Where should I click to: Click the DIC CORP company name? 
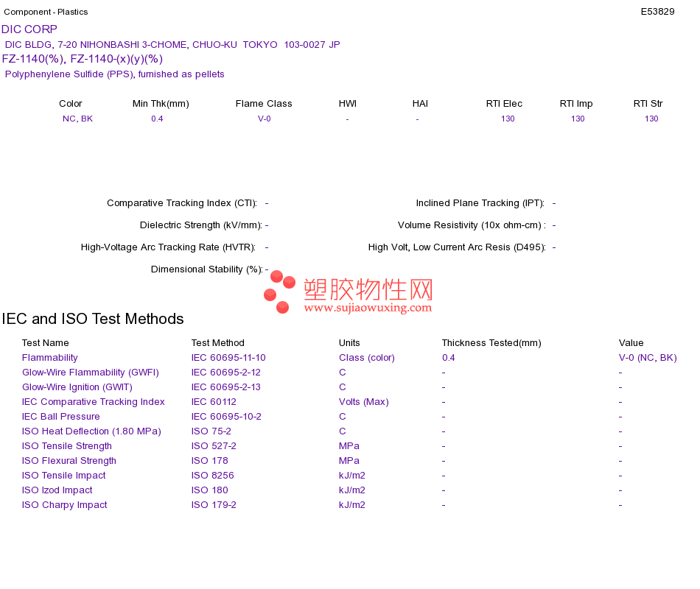pyautogui.click(x=29, y=29)
